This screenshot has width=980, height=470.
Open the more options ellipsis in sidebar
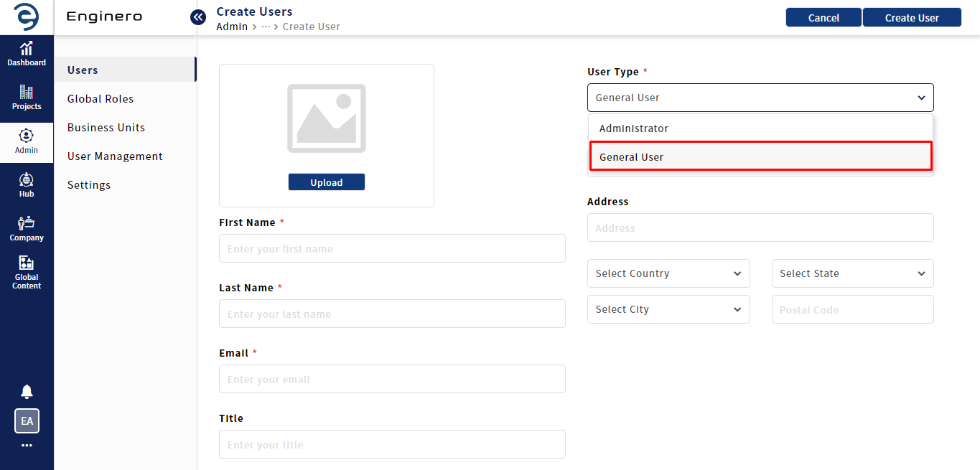click(27, 446)
